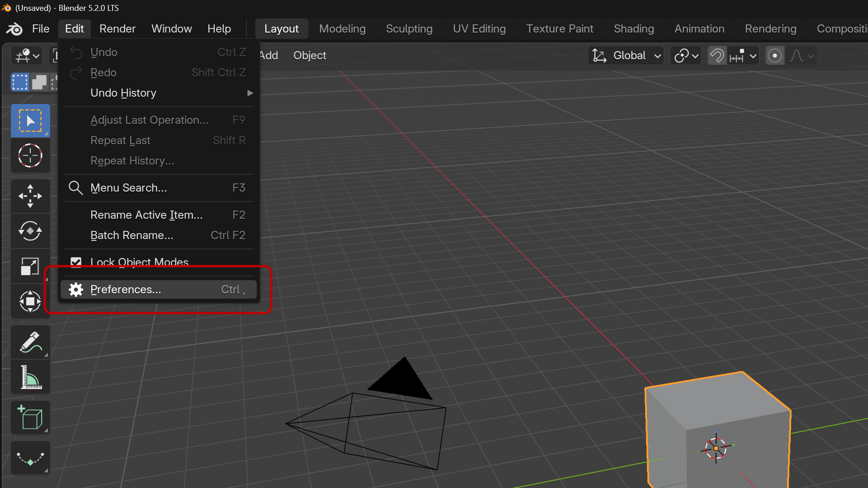The width and height of the screenshot is (868, 488).
Task: Switch to the UV Editing workspace tab
Action: 479,28
